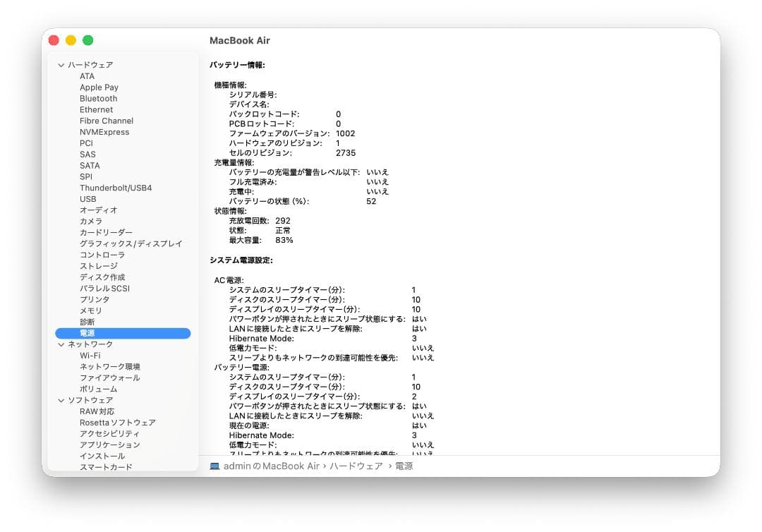Click the 充放電回数 value 292
Screen dimensions: 762x532
click(283, 221)
